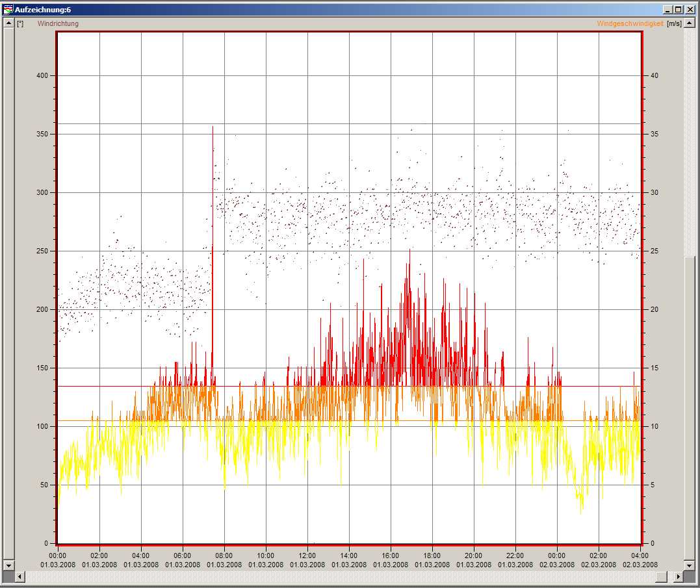Click the 40 value on Windgeschwindigkeit axis

pos(654,76)
